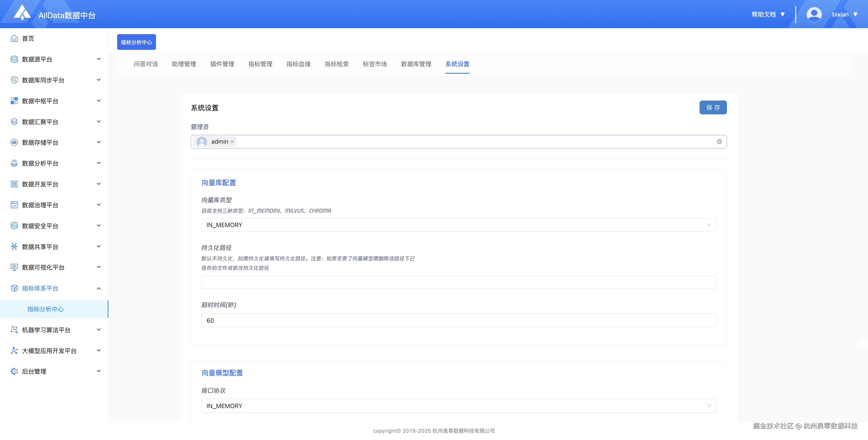Click the 数据共享平台 network icon
Viewport: 868px width, 440px height.
click(x=14, y=247)
